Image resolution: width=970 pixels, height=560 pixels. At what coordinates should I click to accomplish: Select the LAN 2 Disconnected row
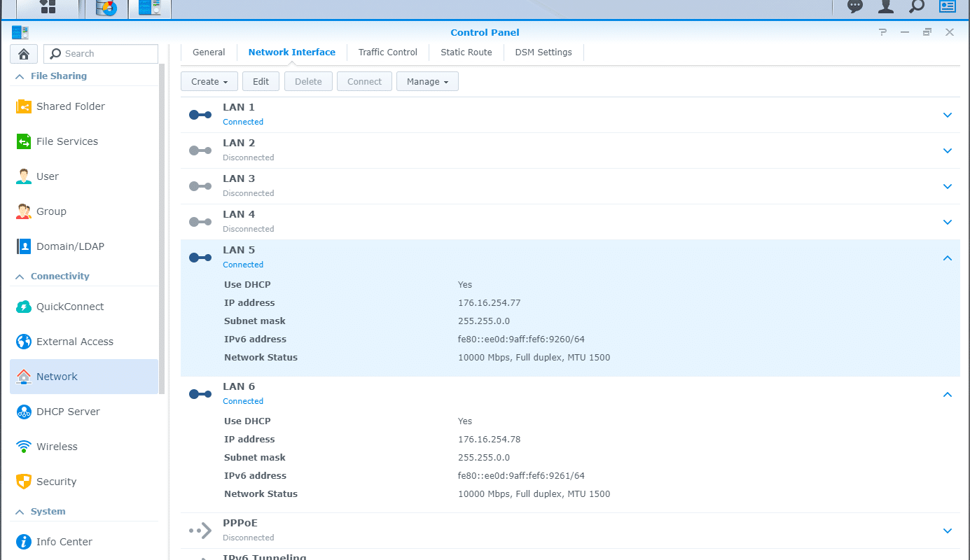(570, 150)
